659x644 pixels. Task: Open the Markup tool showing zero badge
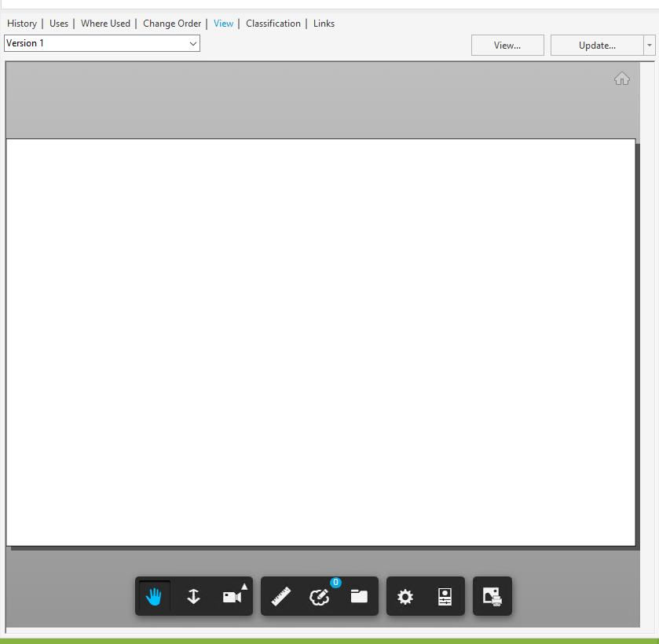point(320,598)
